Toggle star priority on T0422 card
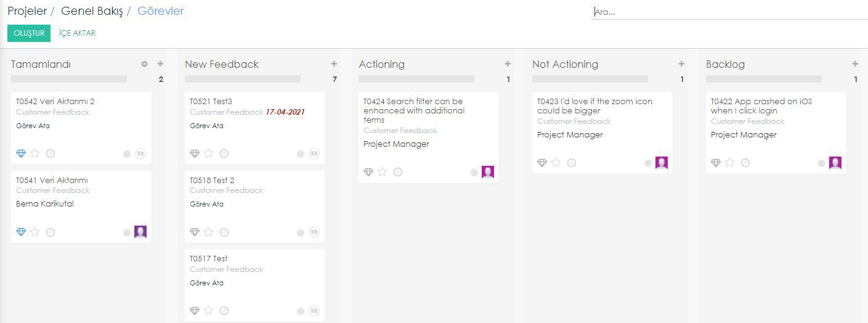This screenshot has width=868, height=323. [730, 163]
